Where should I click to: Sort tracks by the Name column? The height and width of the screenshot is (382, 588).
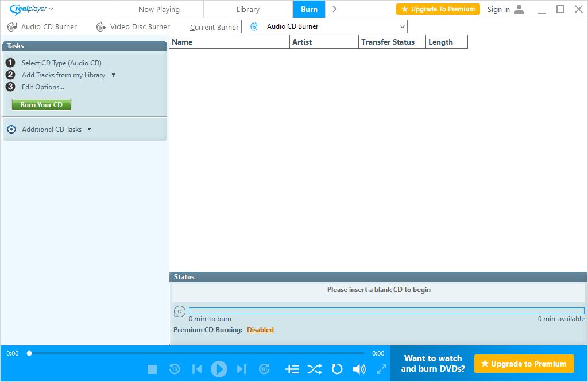click(x=230, y=42)
